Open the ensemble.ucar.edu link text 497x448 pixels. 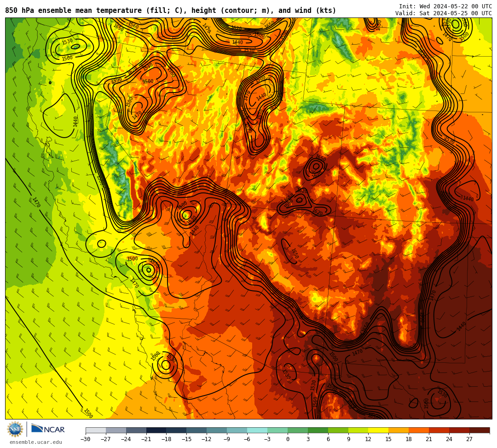pyautogui.click(x=36, y=442)
